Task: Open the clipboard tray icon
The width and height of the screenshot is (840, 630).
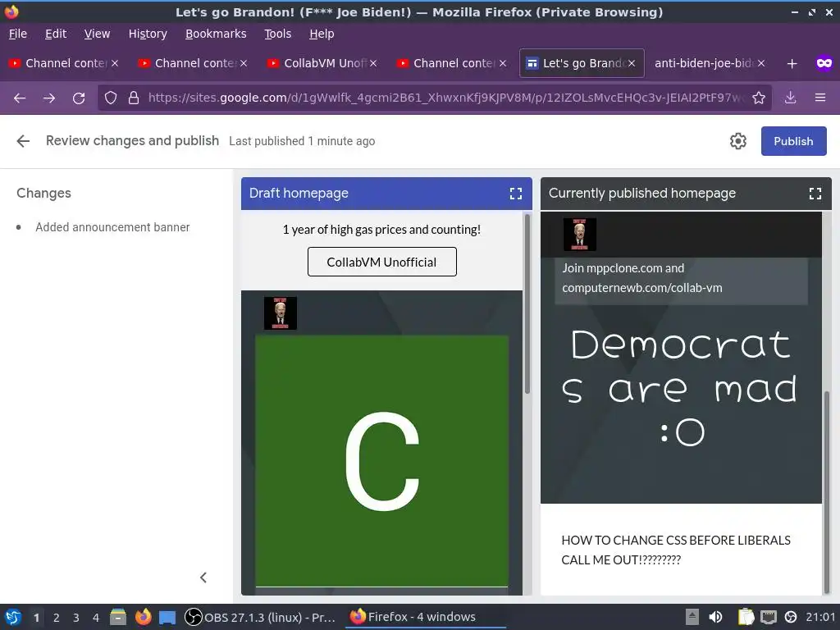Action: pyautogui.click(x=746, y=617)
